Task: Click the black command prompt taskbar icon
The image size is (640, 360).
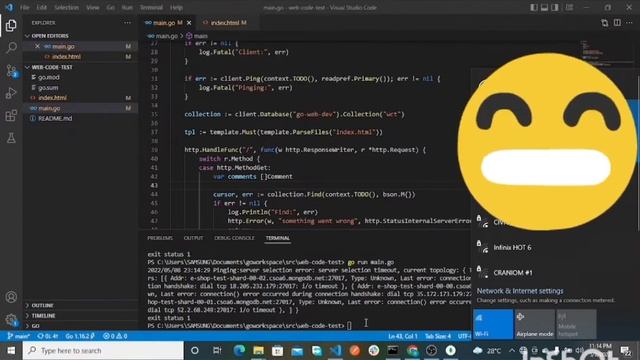Action: pos(393,350)
